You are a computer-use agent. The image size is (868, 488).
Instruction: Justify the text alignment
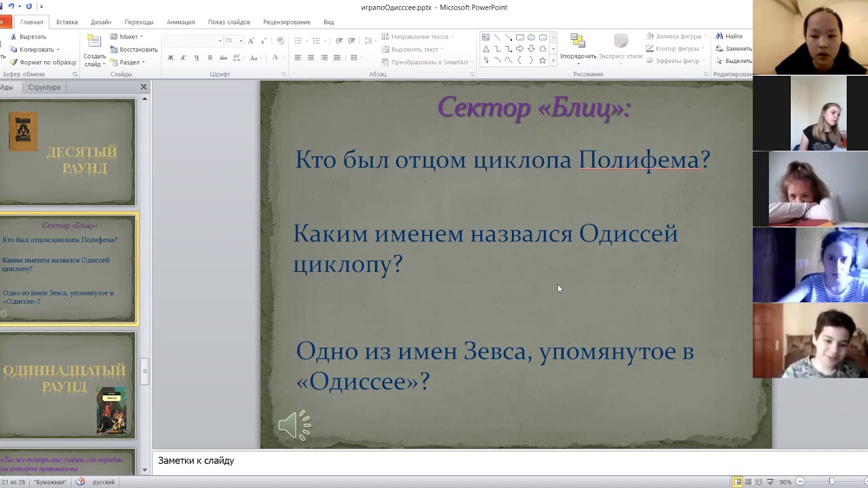[x=337, y=58]
